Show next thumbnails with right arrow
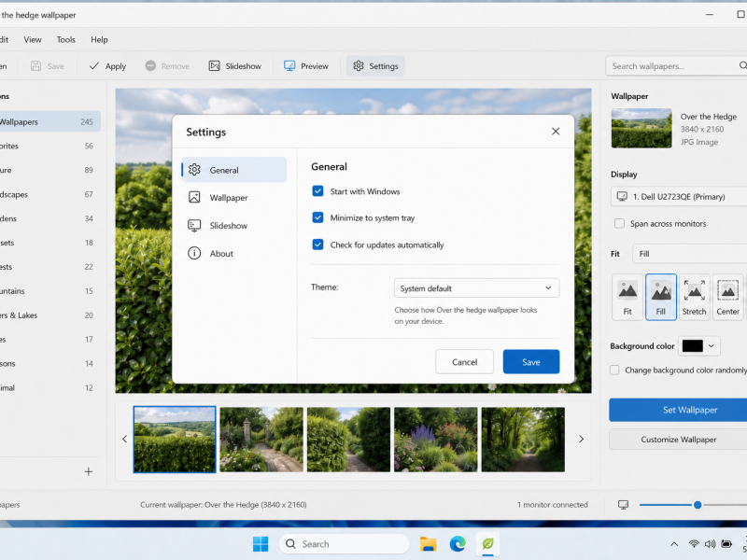 coord(581,439)
